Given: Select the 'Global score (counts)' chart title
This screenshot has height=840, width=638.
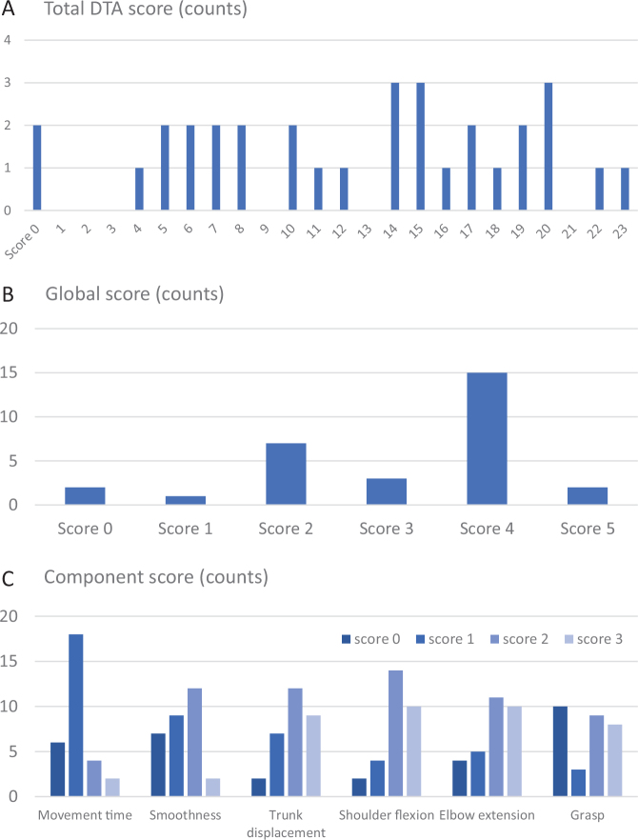Looking at the screenshot, I should [x=134, y=294].
